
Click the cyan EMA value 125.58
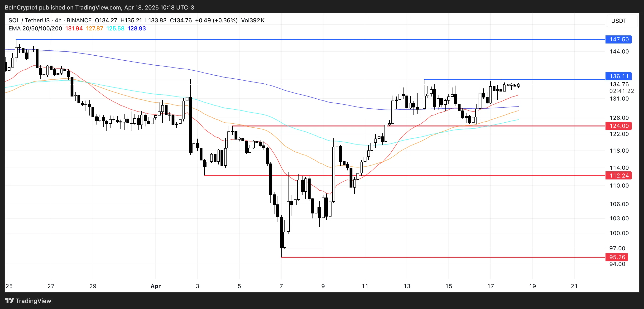pos(115,29)
